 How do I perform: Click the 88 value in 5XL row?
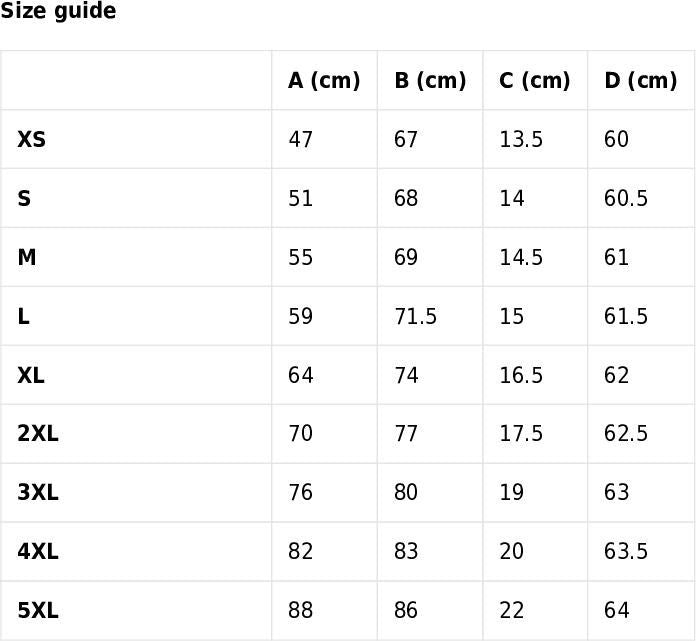point(301,611)
